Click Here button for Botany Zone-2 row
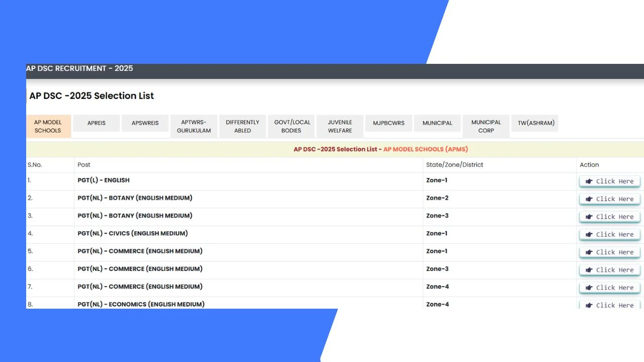644x362 pixels. pos(609,199)
